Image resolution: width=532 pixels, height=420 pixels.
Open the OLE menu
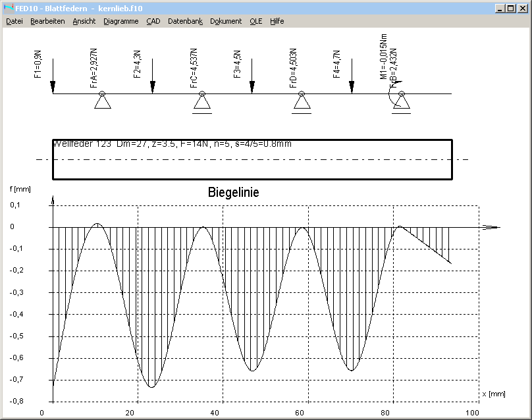255,21
